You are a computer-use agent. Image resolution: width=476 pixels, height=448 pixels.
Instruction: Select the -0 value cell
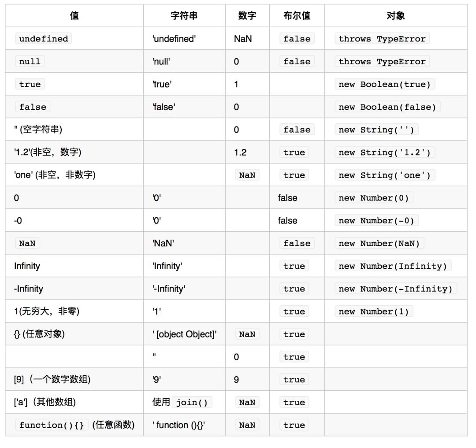pyautogui.click(x=18, y=221)
